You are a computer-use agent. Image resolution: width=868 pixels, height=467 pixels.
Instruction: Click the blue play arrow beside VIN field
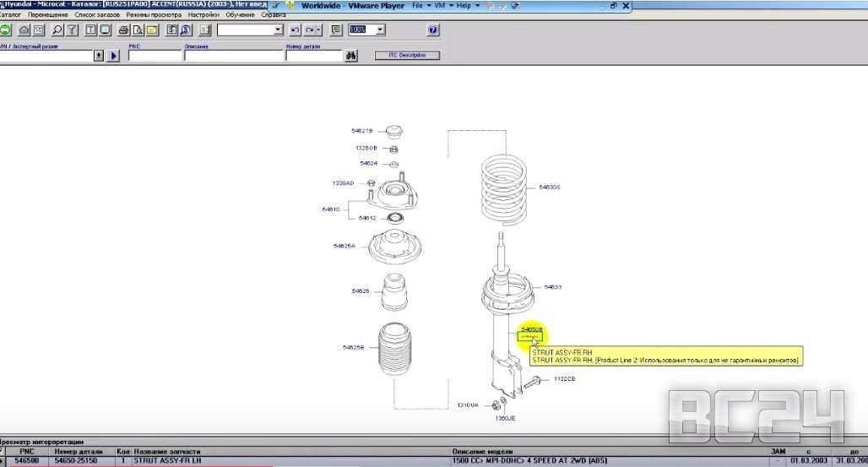click(113, 56)
